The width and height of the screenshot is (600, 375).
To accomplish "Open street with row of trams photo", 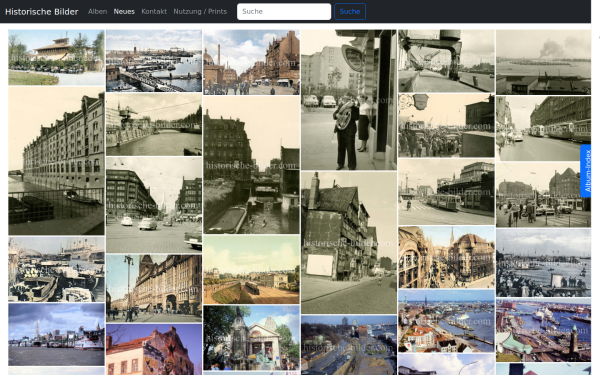I will [x=543, y=128].
